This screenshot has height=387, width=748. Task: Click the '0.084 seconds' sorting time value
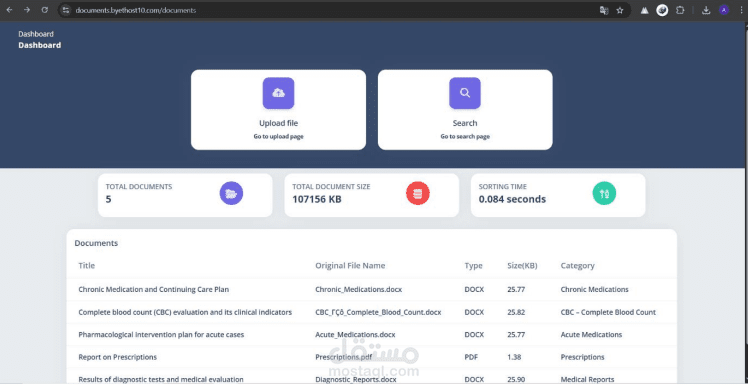tap(512, 199)
